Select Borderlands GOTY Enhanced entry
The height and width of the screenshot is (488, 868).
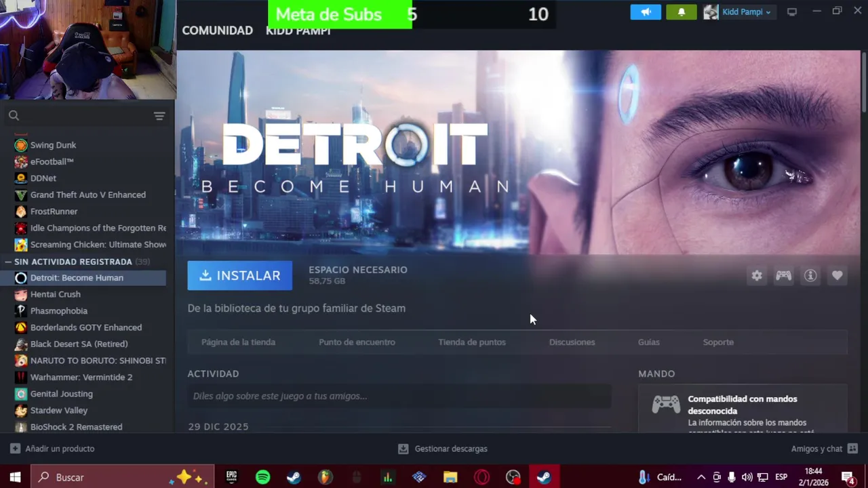[86, 327]
